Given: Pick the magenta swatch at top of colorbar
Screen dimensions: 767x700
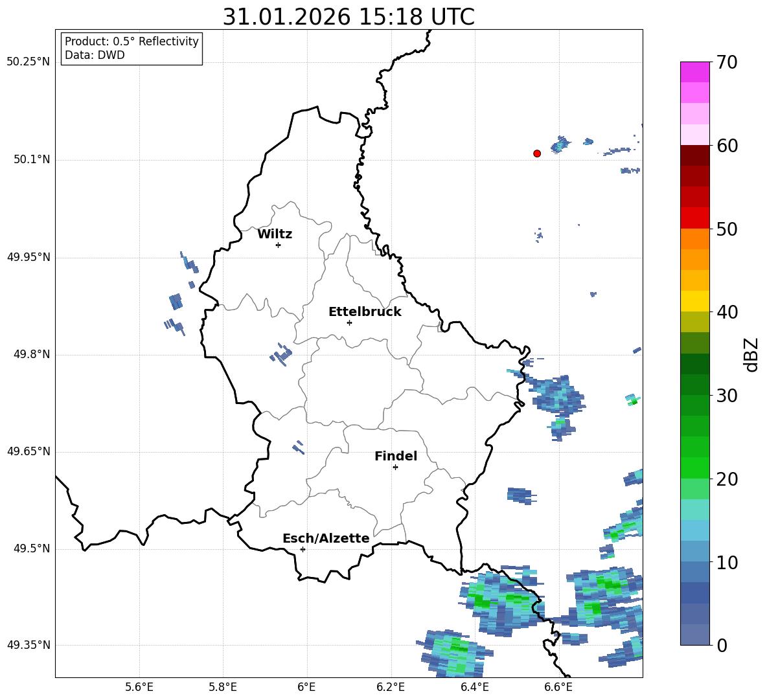Looking at the screenshot, I should point(694,73).
